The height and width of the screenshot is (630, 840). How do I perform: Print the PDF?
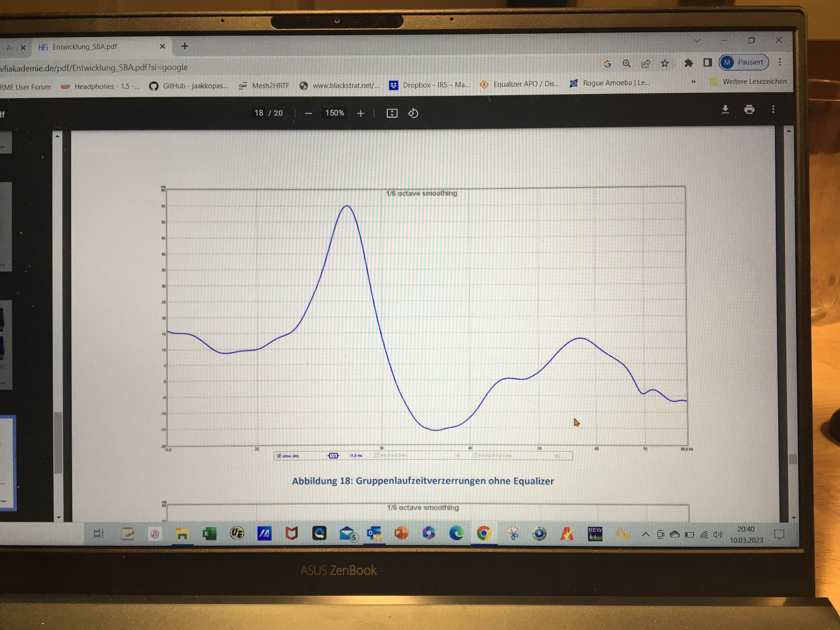tap(749, 110)
